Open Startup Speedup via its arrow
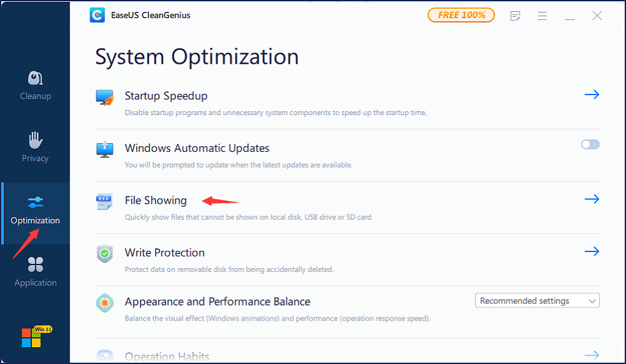626x364 pixels. [592, 94]
